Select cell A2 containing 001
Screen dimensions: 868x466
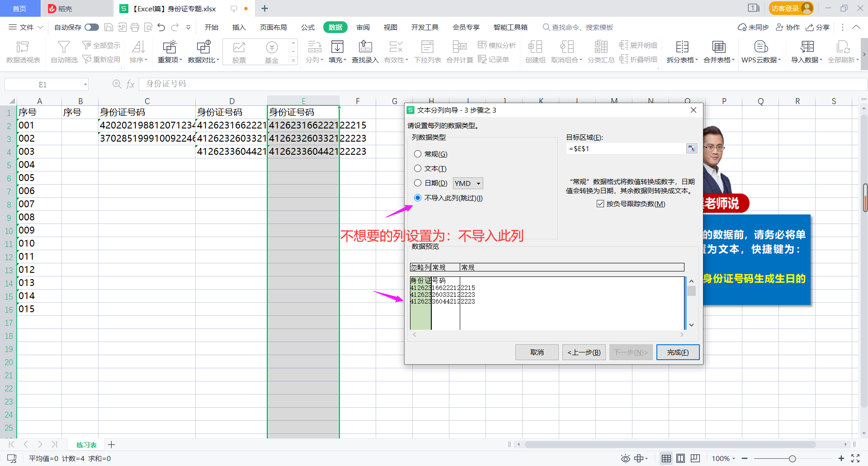[39, 125]
